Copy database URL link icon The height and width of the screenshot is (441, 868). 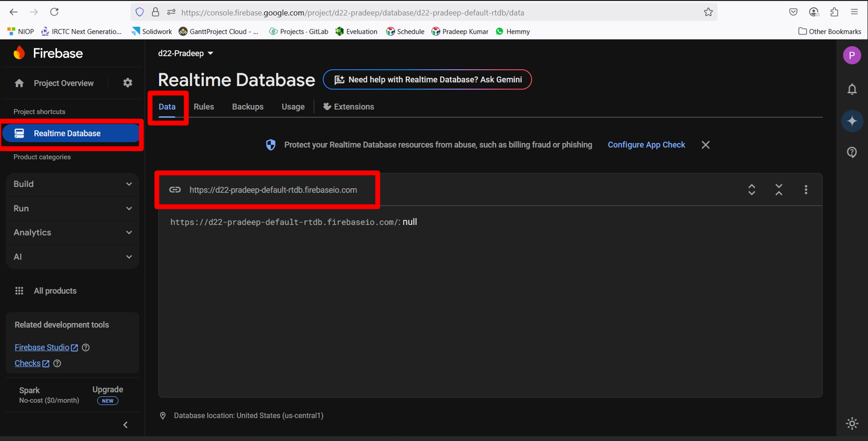(x=175, y=190)
